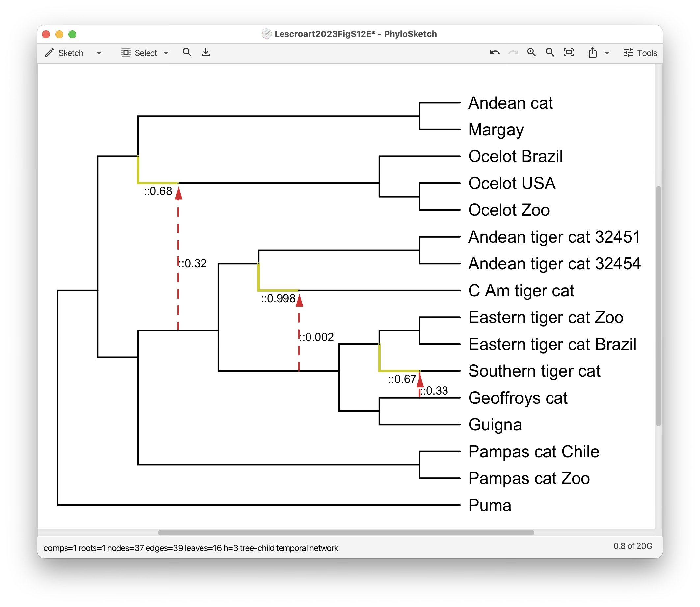The width and height of the screenshot is (700, 607).
Task: Click the vertical scrollbar thumb
Action: tap(658, 306)
